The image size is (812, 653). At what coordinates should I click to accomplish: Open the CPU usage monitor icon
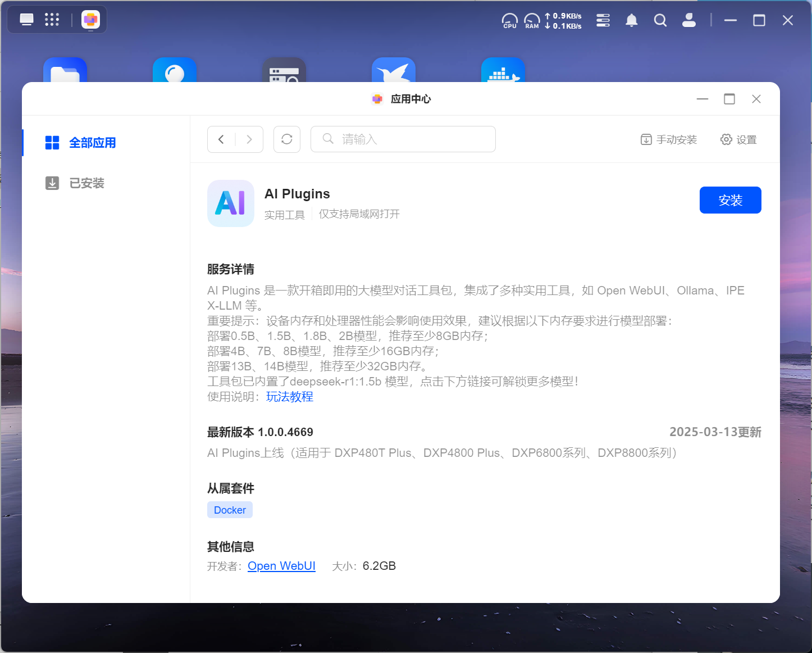click(509, 21)
